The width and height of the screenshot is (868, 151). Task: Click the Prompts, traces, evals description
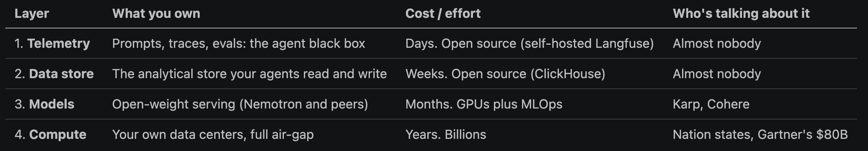pyautogui.click(x=239, y=44)
